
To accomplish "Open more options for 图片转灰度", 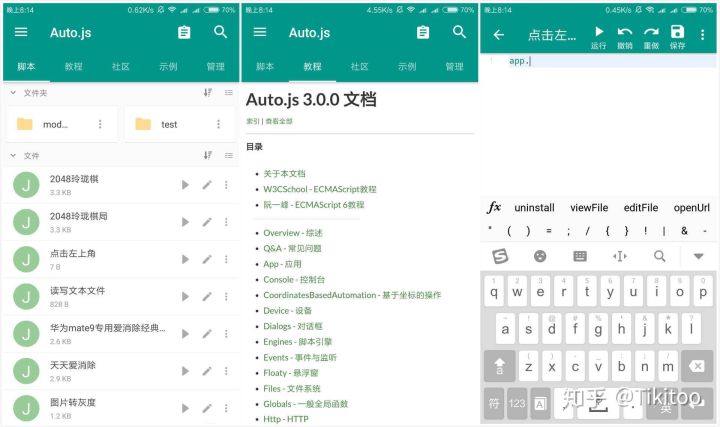I will tap(226, 408).
